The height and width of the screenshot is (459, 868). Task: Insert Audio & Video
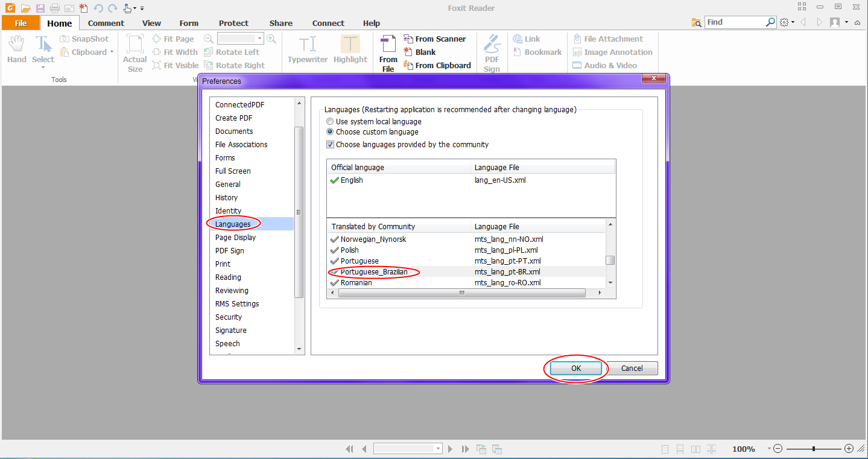604,65
